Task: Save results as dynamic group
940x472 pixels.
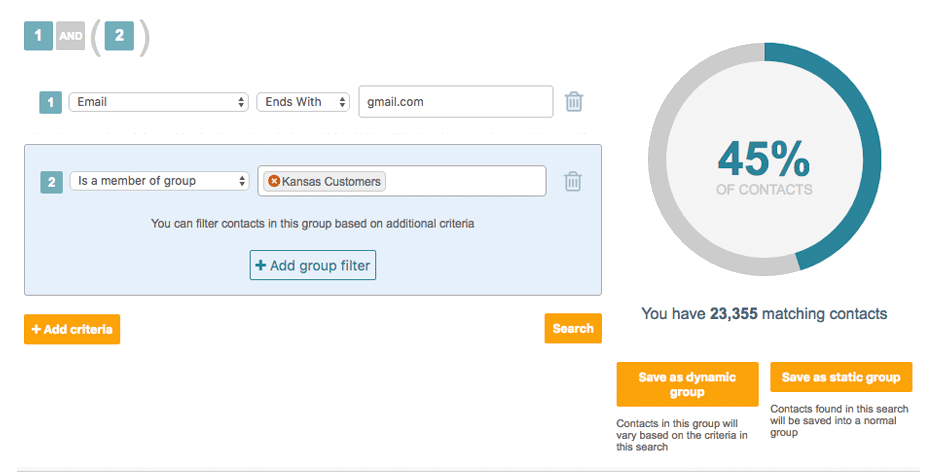Action: pyautogui.click(x=688, y=384)
